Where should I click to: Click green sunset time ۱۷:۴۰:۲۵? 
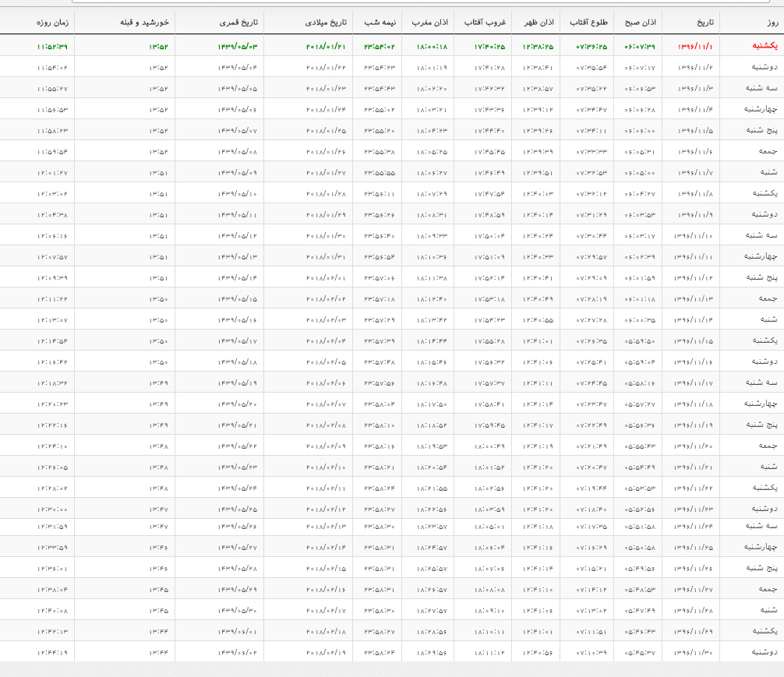(489, 47)
